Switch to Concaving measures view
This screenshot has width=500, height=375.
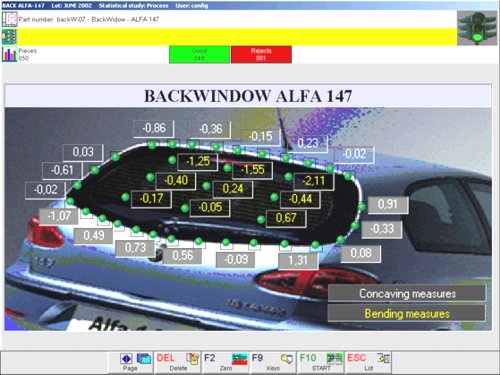(407, 294)
